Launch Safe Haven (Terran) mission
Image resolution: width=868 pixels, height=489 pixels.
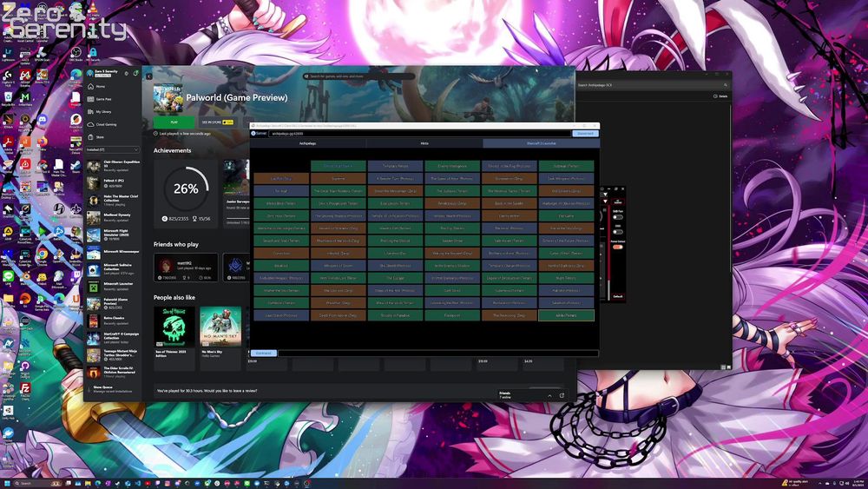tap(510, 241)
